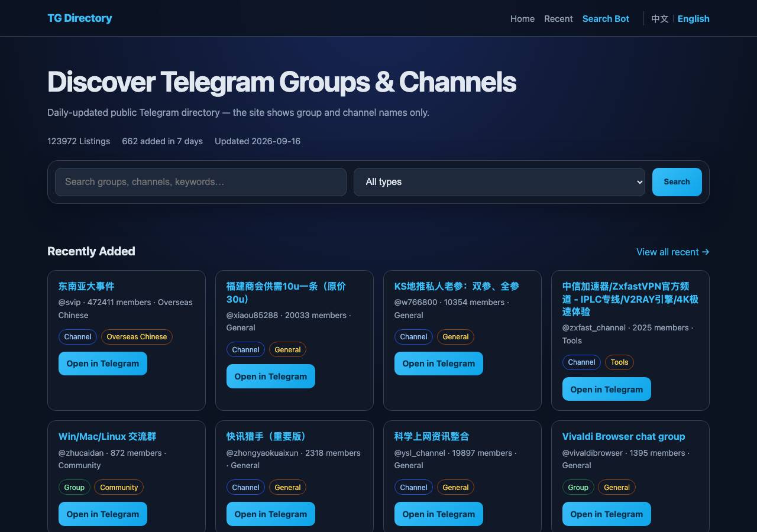Click the Group tag on Vivaldi Browser card
This screenshot has width=757, height=532.
578,488
